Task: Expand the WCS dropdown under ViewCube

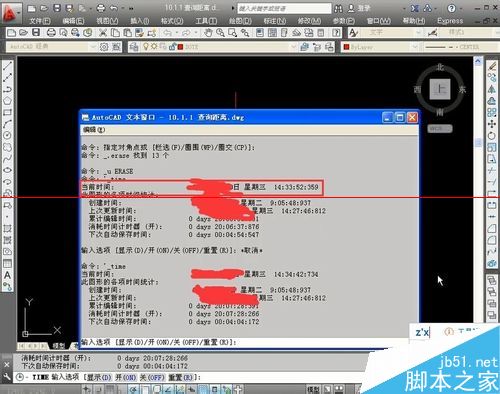Action: pos(440,128)
